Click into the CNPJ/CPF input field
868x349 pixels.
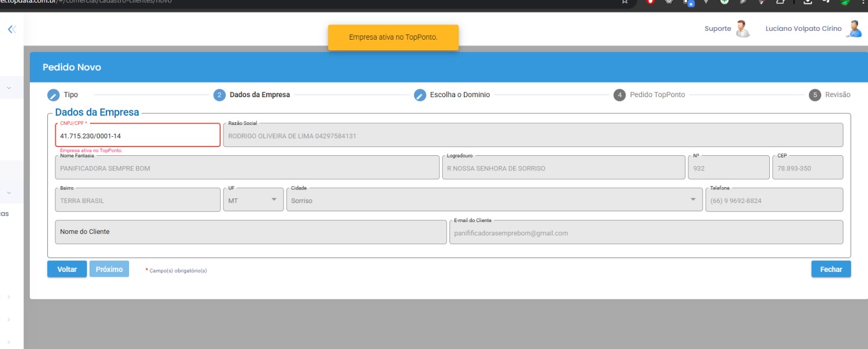(138, 136)
